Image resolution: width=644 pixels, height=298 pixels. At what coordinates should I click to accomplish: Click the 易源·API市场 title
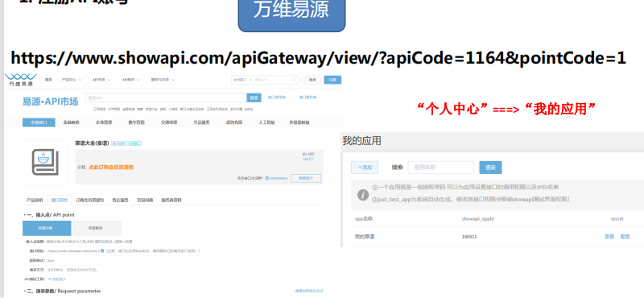(x=50, y=101)
